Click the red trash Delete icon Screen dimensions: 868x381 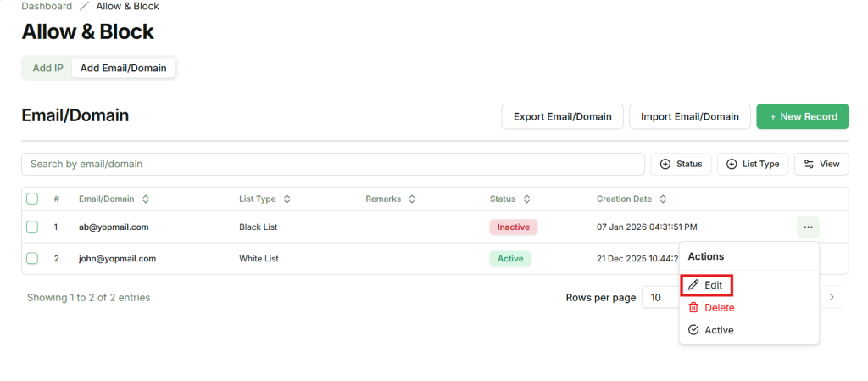tap(693, 308)
